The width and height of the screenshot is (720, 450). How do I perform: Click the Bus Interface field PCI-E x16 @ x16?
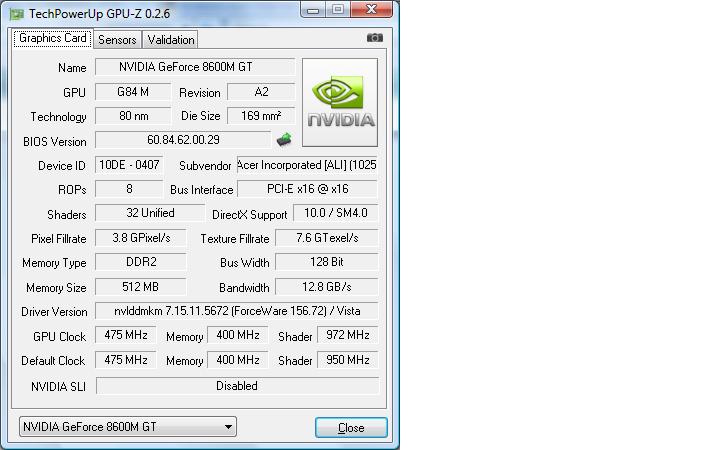click(307, 189)
